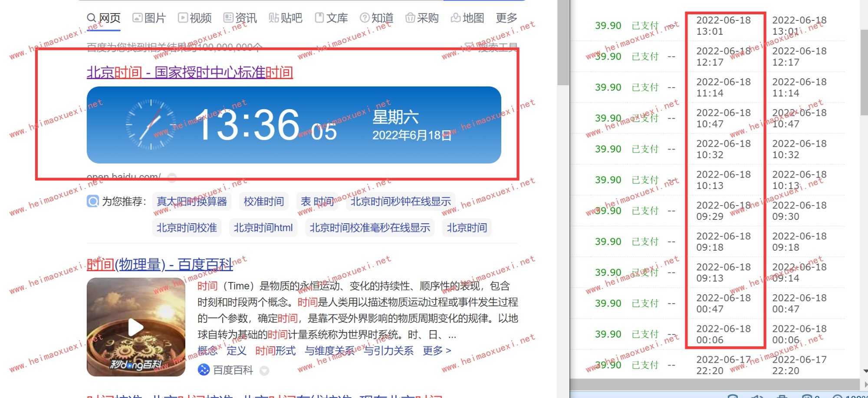Click the 百度百科 paw source icon
Image resolution: width=868 pixels, height=398 pixels.
point(204,370)
